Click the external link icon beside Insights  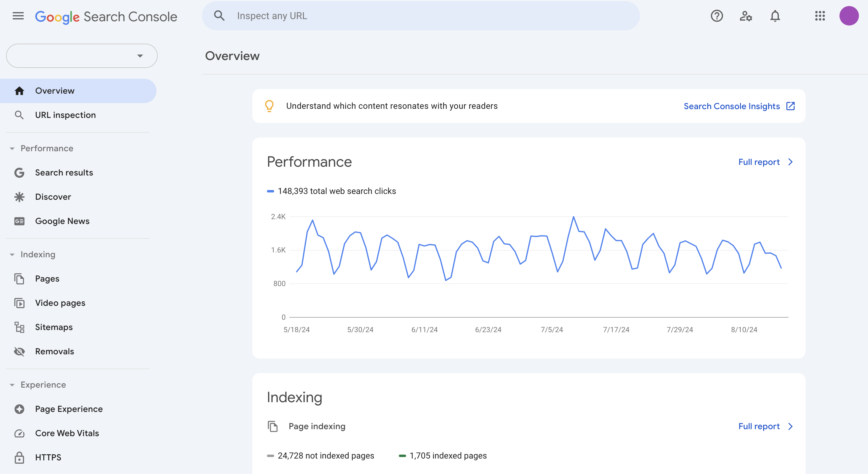click(x=790, y=106)
